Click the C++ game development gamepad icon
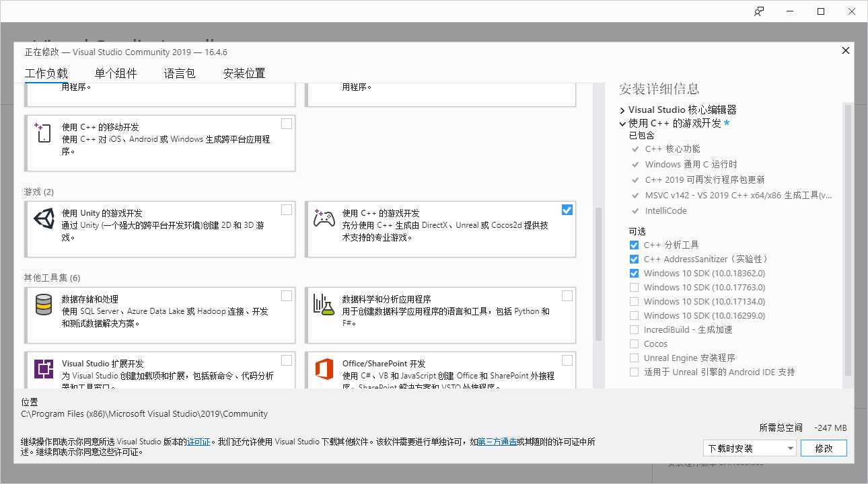 coord(324,218)
